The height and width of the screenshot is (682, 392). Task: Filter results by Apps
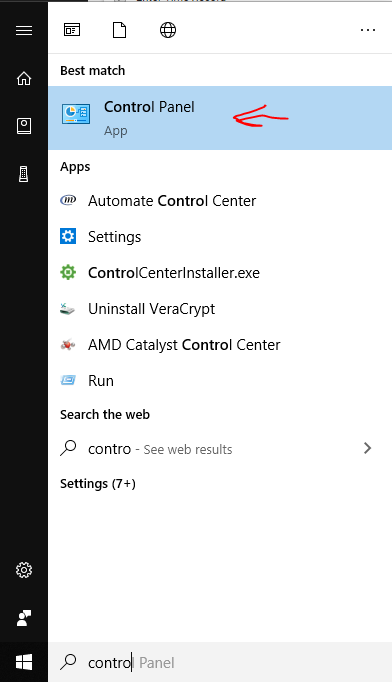click(72, 30)
